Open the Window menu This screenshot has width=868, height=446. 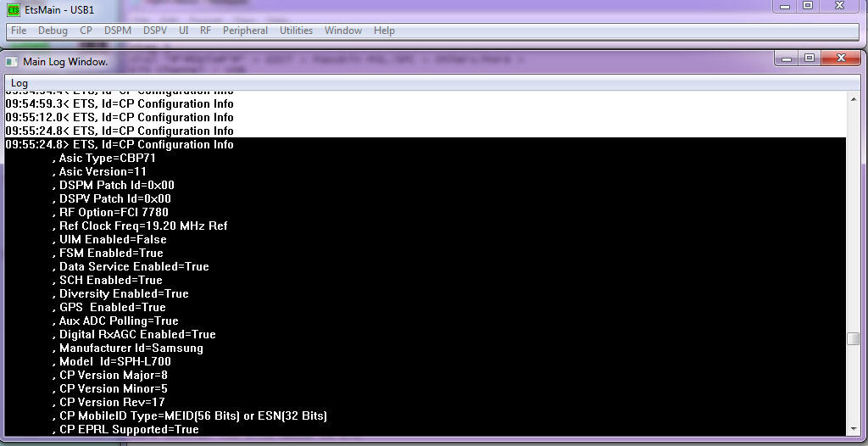pyautogui.click(x=343, y=31)
